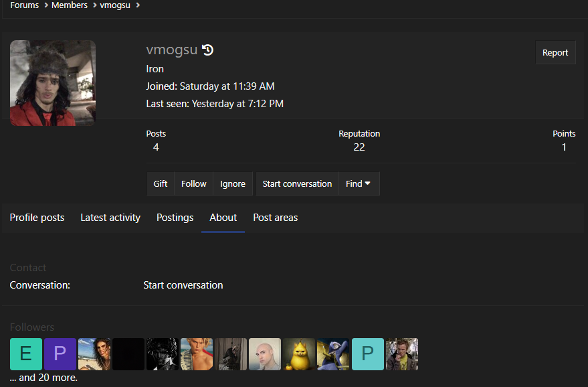View the yellow cat follower avatar
588x387 pixels.
coord(299,354)
